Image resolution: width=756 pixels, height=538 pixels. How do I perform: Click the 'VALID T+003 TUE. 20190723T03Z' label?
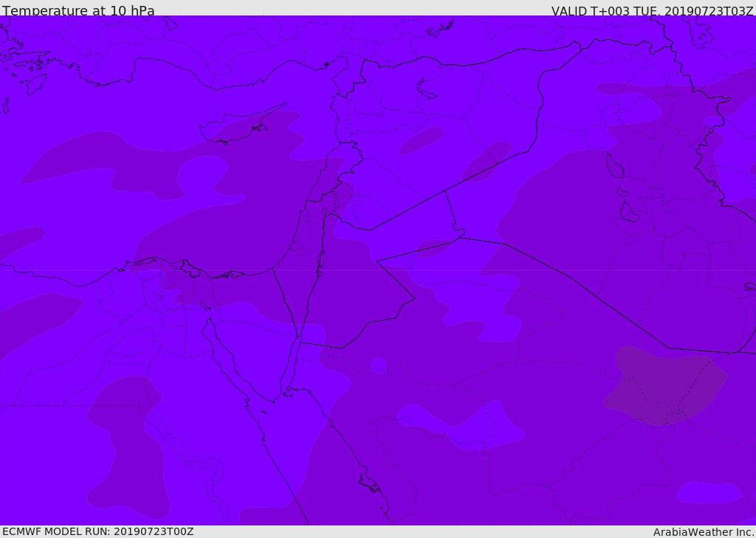tap(653, 11)
